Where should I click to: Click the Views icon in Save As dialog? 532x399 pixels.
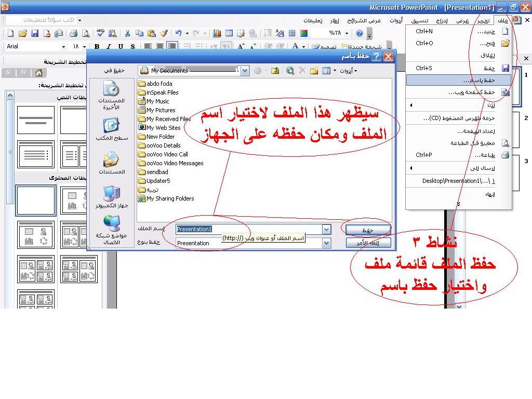pos(326,71)
